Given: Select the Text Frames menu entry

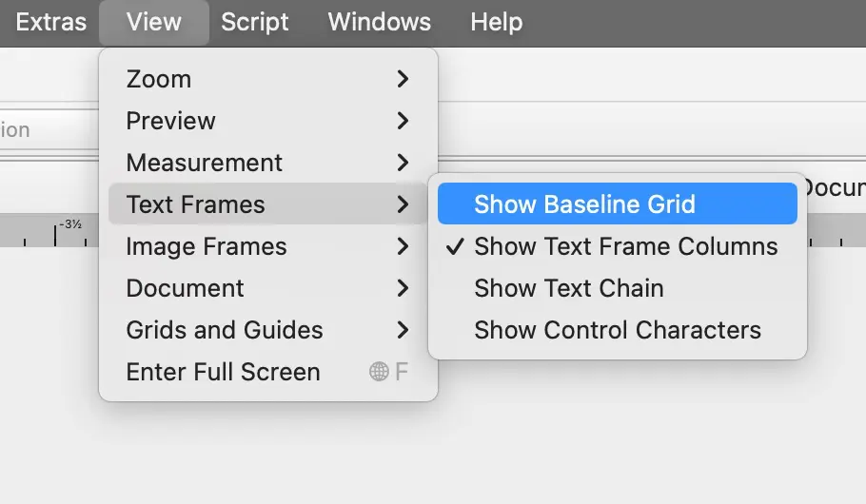Looking at the screenshot, I should [195, 204].
